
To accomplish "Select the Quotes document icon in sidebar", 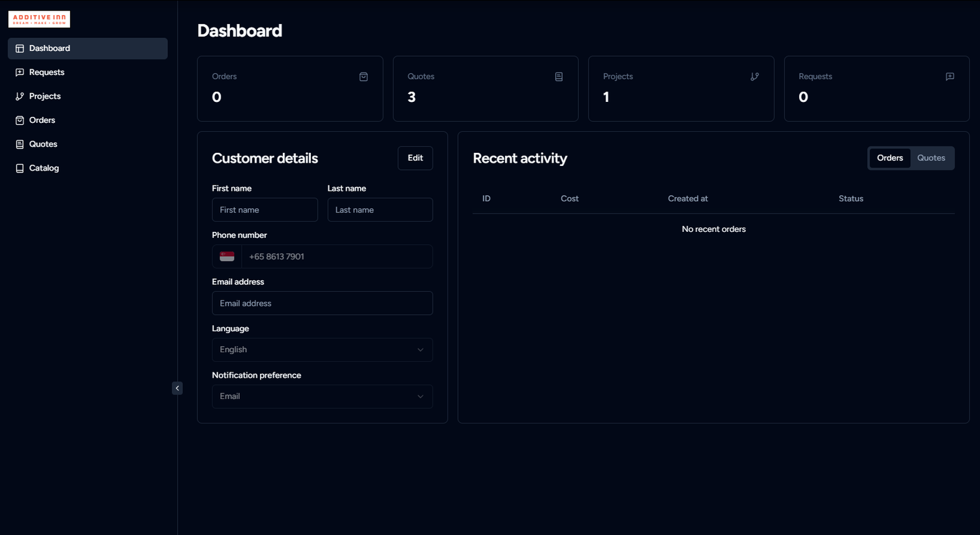I will (x=19, y=144).
